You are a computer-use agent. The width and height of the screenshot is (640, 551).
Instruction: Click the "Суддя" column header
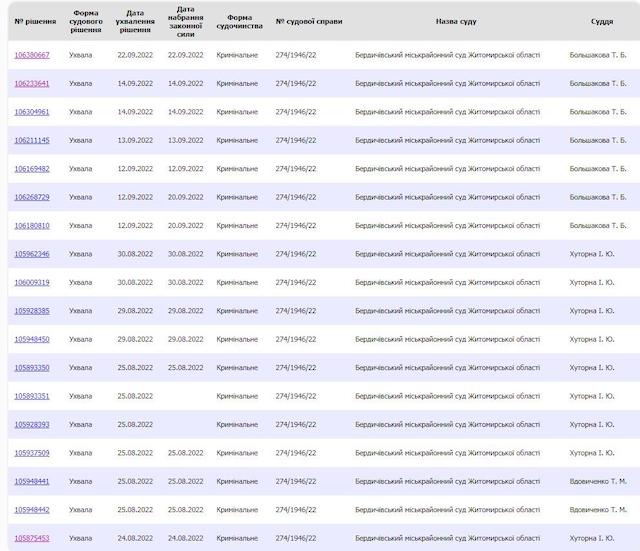(601, 21)
